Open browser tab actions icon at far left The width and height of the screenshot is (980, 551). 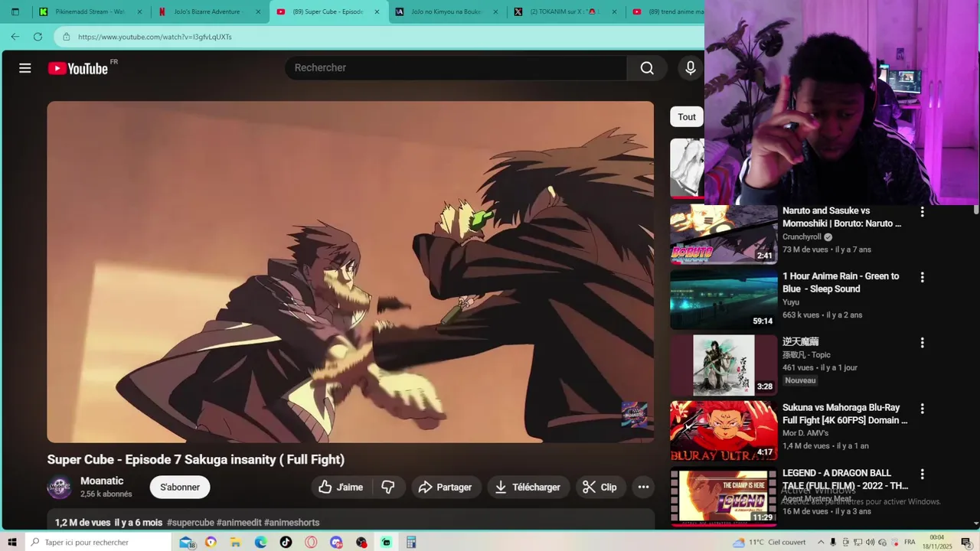[x=15, y=12]
